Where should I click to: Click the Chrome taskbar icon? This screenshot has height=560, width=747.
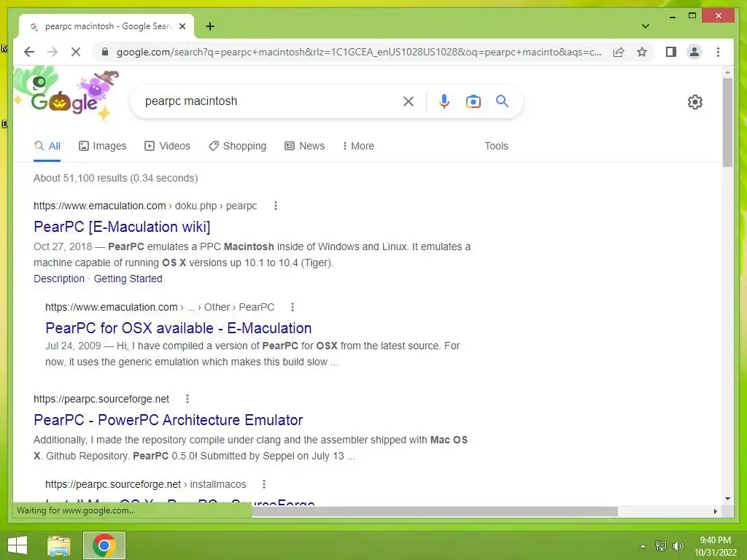(104, 545)
